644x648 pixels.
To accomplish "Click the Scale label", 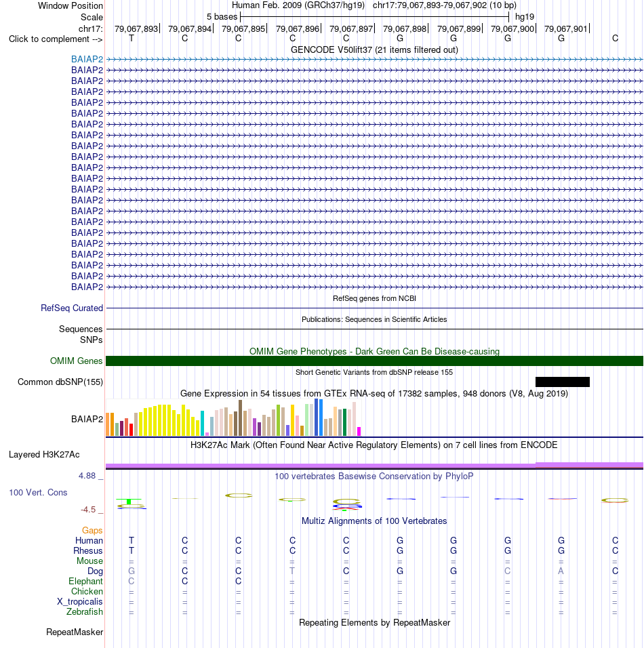I will (x=92, y=18).
